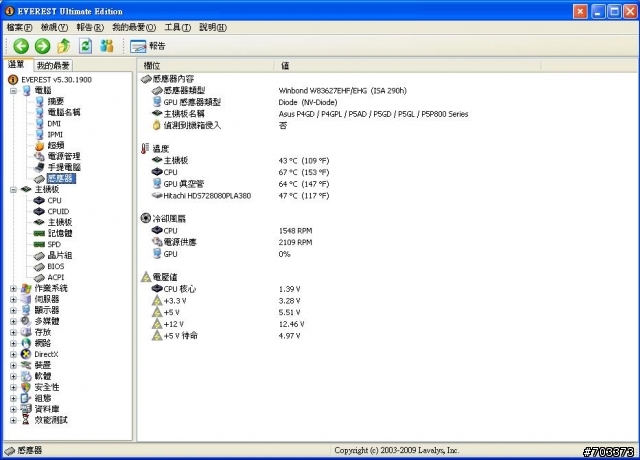Image resolution: width=640 pixels, height=460 pixels.
Task: Open the 說明(H) menu
Action: [213, 27]
